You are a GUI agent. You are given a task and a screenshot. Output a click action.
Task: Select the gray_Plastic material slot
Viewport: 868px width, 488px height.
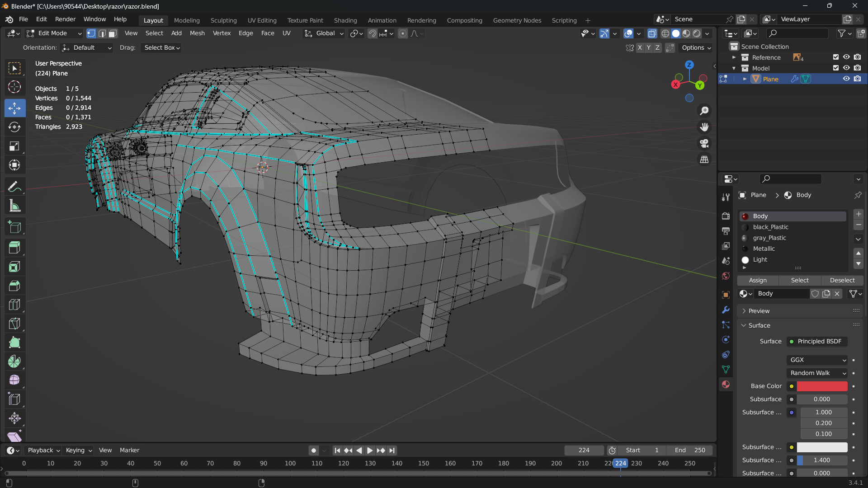(x=769, y=238)
